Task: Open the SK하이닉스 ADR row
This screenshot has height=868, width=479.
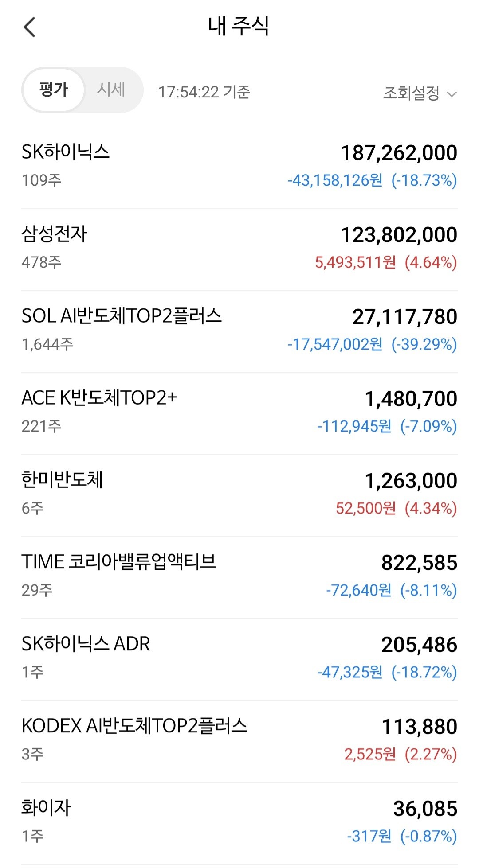Action: [x=239, y=659]
